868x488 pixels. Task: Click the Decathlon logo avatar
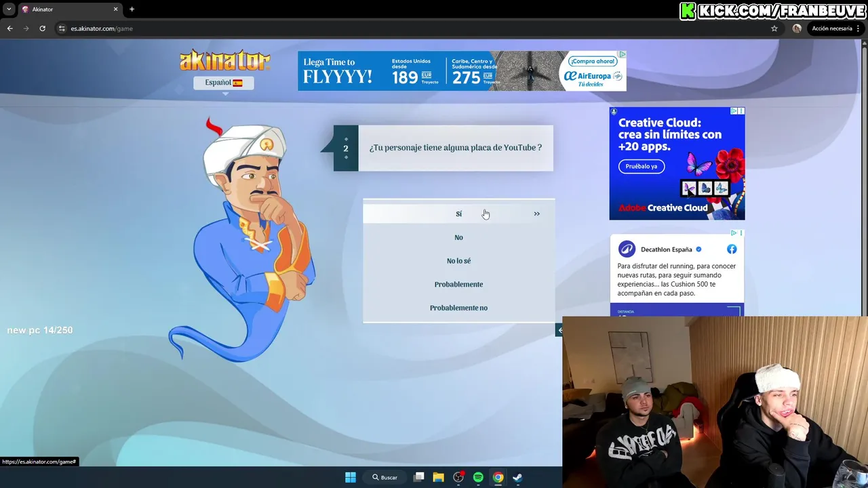click(x=627, y=249)
